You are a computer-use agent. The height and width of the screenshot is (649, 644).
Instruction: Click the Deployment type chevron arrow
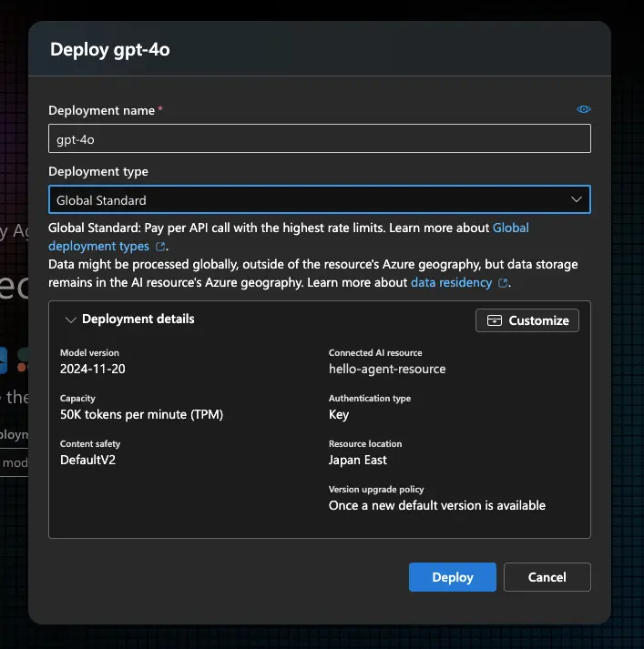pos(576,199)
